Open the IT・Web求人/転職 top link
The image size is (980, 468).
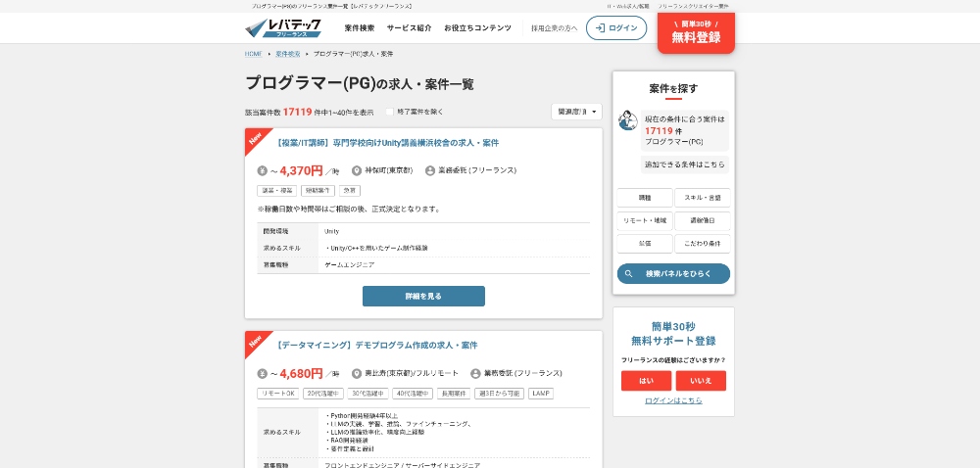(628, 6)
